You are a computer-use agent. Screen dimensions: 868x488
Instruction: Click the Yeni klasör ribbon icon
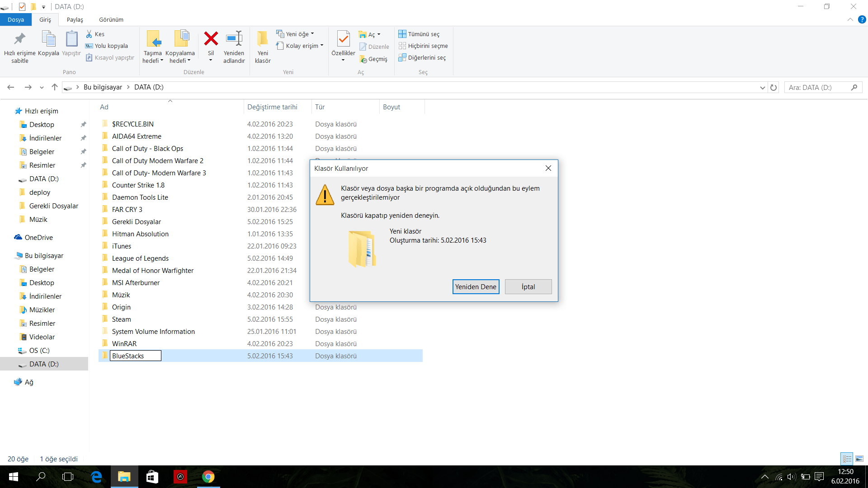[262, 39]
